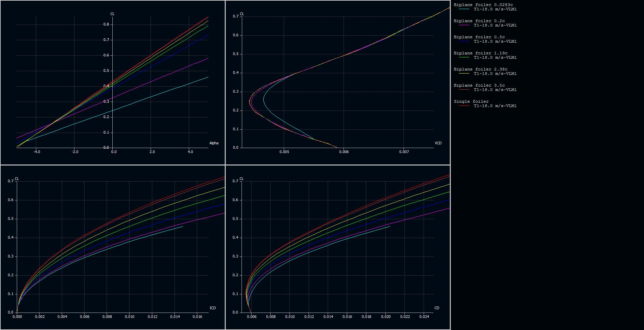Click the magenta legend line under Biplane foiler 0.2c

[x=464, y=26]
